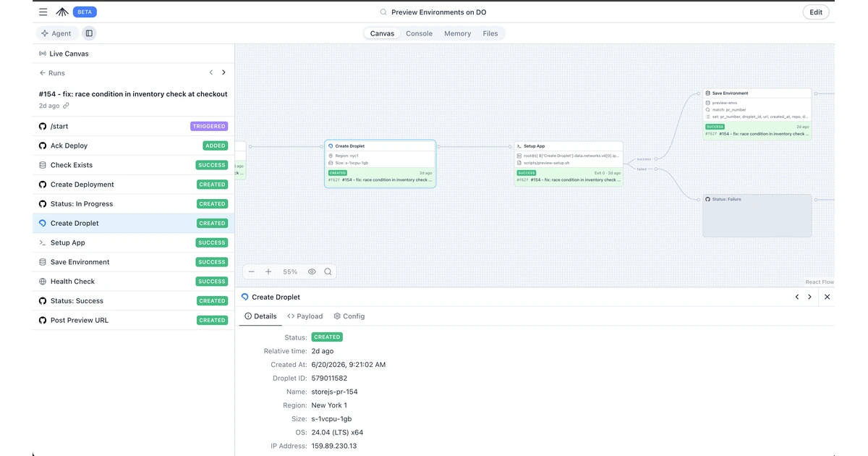Switch to the Canvas tab
868x456 pixels.
pos(382,33)
